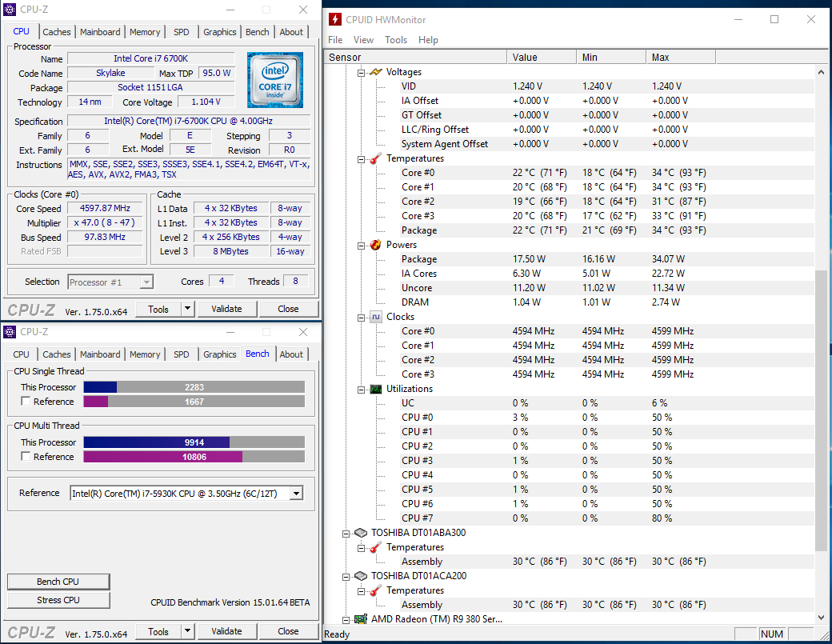The height and width of the screenshot is (644, 832).
Task: Click the CPU Temperatures thermometer icon
Action: pyautogui.click(x=376, y=158)
